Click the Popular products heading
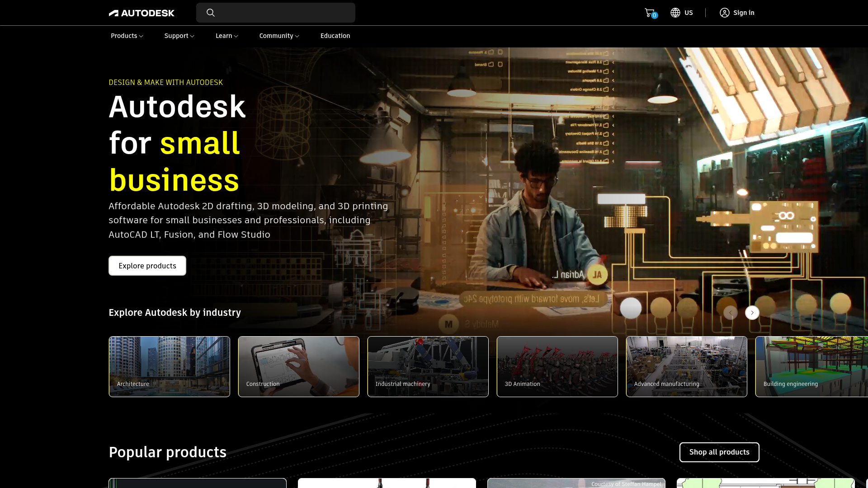This screenshot has width=868, height=488. 168,452
